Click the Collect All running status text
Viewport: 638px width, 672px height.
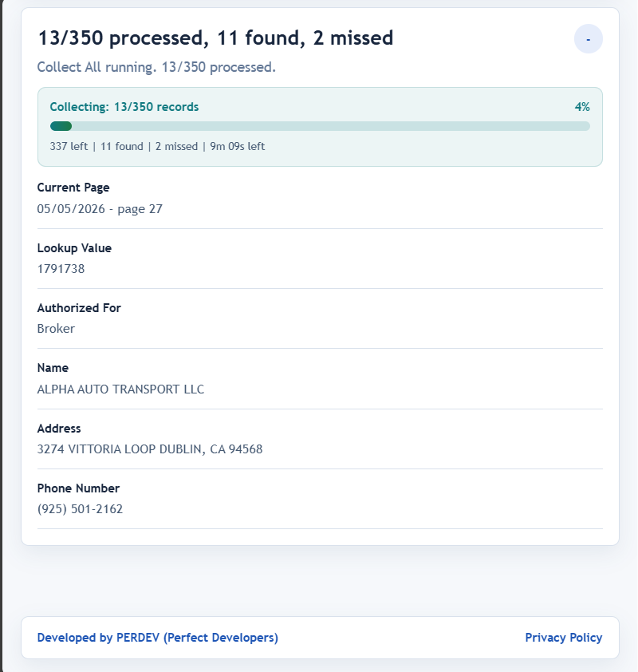click(x=156, y=67)
